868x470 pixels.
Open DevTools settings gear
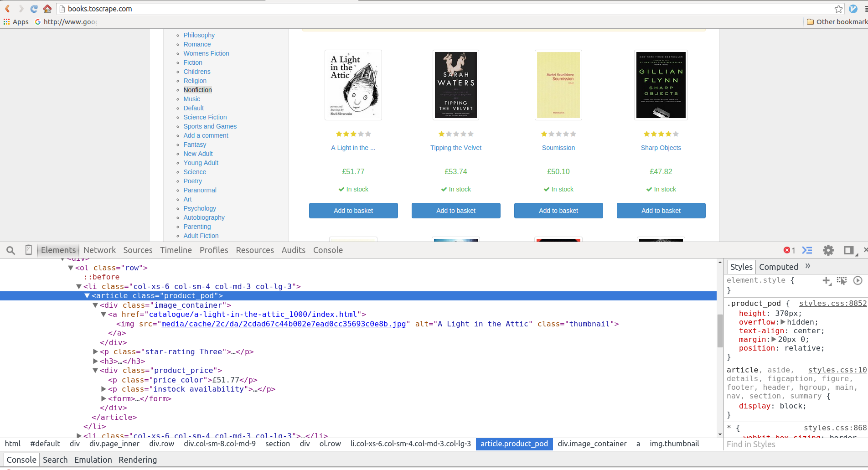tap(828, 250)
